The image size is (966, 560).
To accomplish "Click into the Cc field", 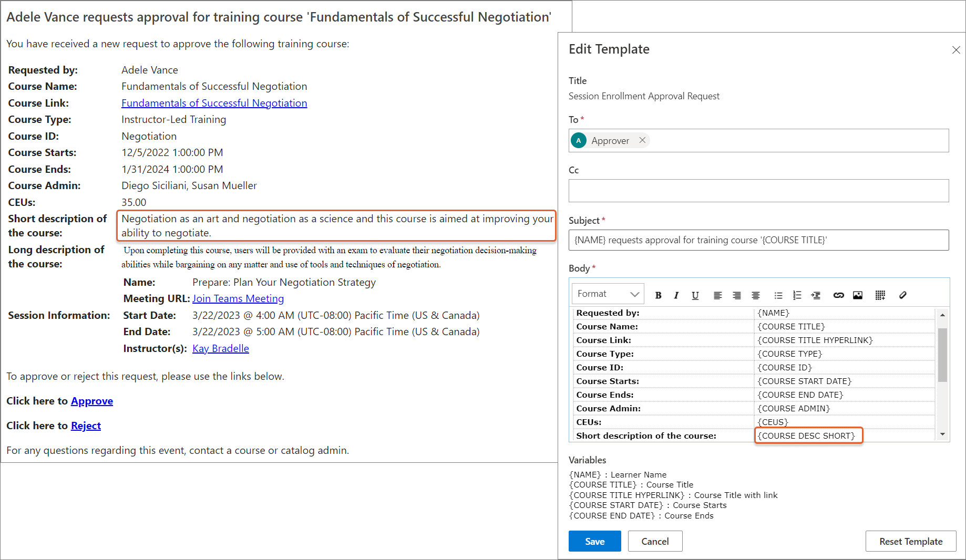I will [x=758, y=191].
